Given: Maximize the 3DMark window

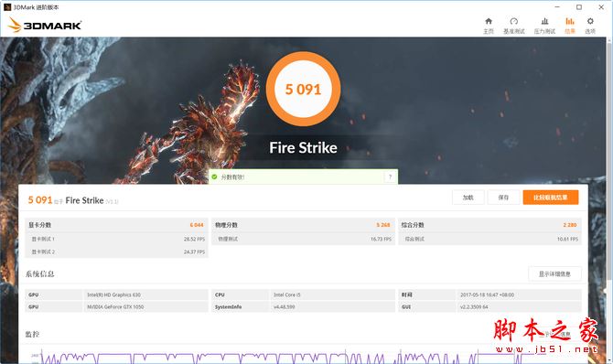Looking at the screenshot, I should (x=579, y=7).
